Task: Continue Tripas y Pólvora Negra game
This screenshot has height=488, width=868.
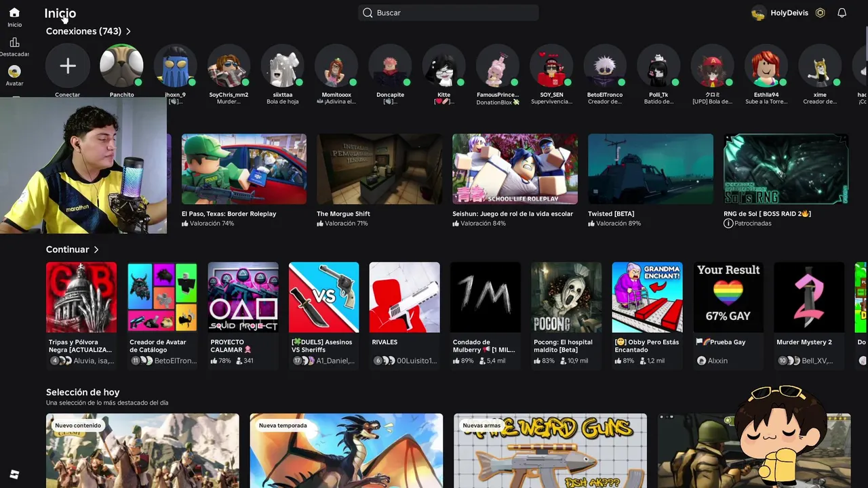Action: coord(81,298)
